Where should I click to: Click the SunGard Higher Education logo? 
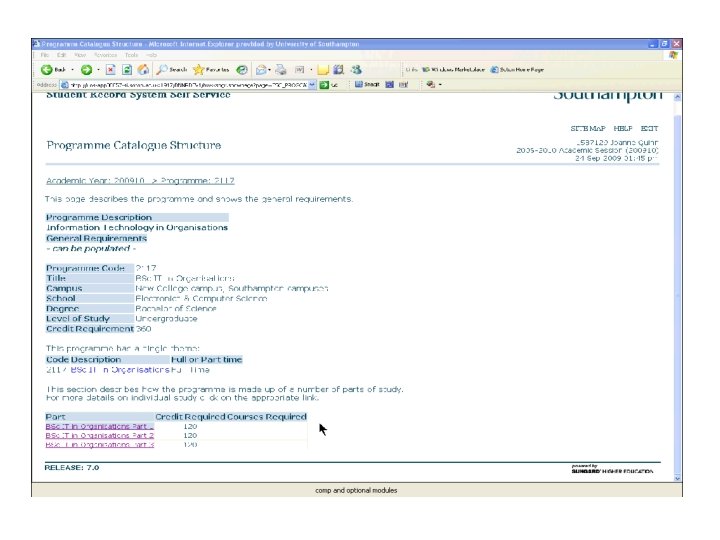click(x=612, y=469)
